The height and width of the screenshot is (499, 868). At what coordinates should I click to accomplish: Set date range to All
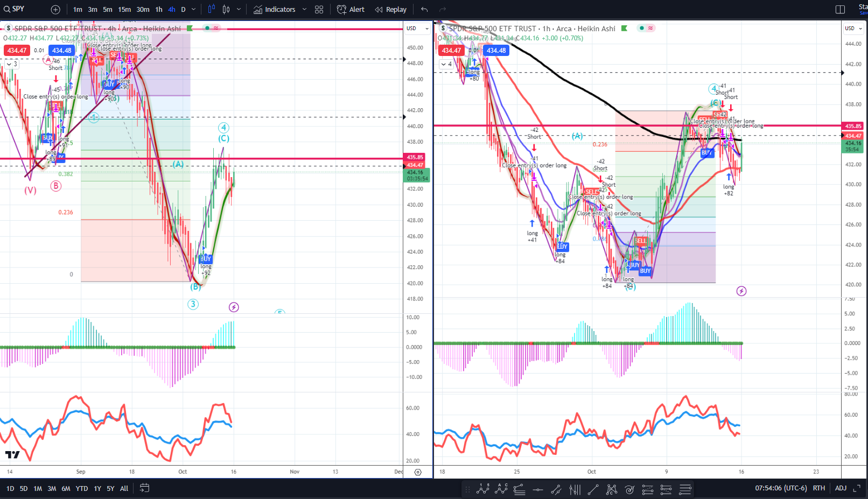124,488
